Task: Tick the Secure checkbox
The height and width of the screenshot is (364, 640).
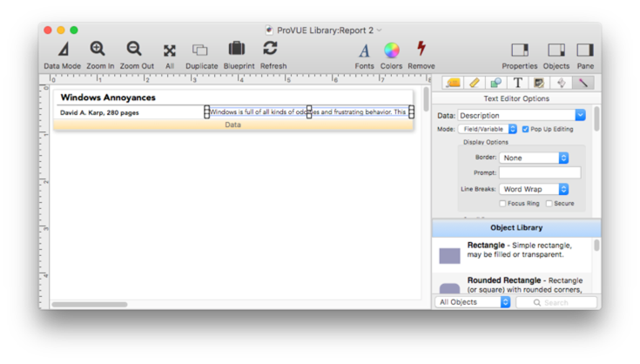Action: tap(549, 204)
